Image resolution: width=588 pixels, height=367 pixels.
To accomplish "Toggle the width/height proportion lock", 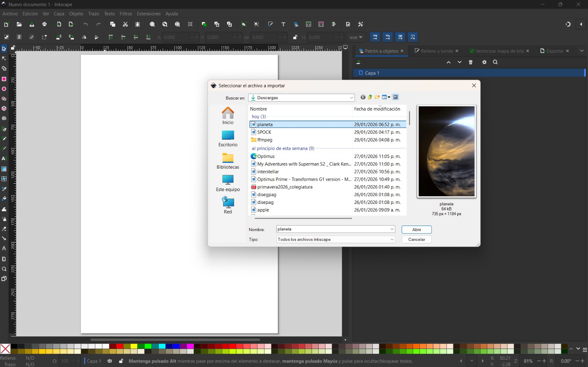I will [295, 37].
